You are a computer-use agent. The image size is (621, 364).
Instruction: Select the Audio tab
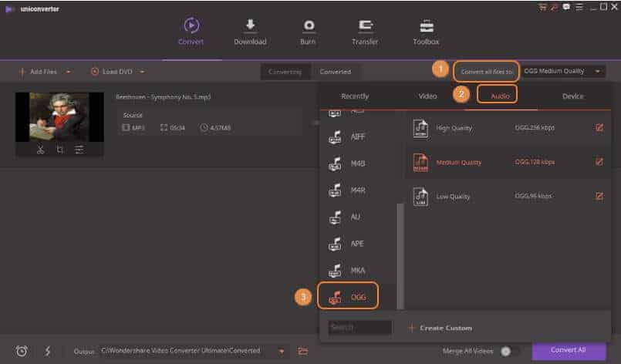(500, 96)
